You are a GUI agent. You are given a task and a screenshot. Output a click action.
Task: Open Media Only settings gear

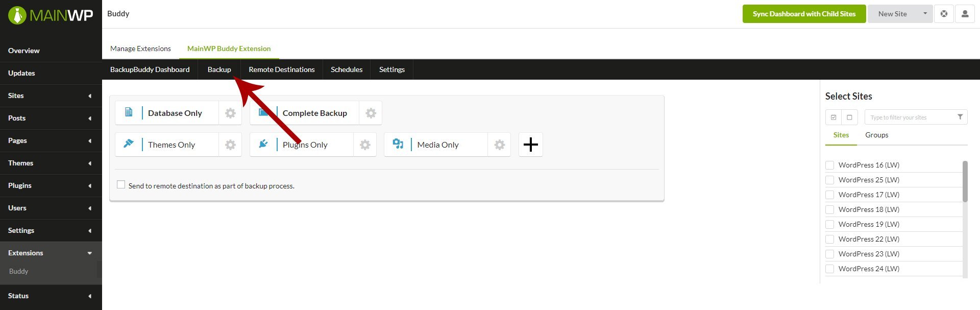pos(500,145)
